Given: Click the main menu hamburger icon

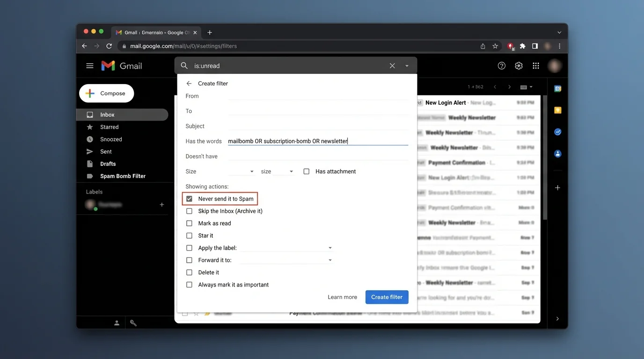Looking at the screenshot, I should [89, 65].
